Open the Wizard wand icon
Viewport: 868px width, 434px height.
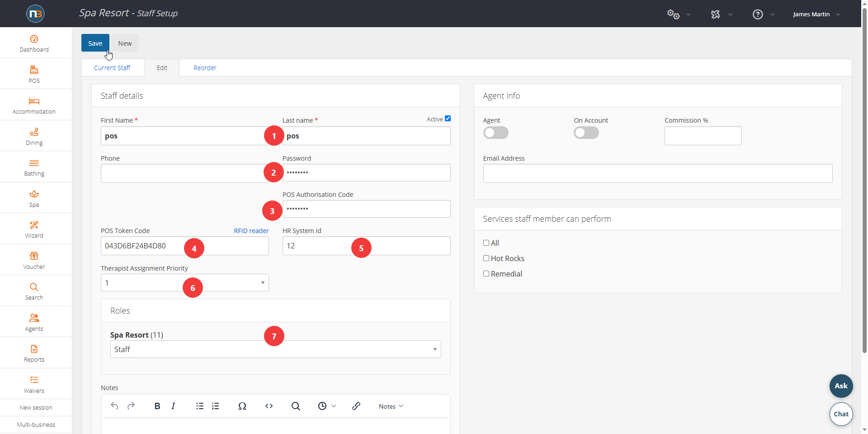(x=34, y=225)
